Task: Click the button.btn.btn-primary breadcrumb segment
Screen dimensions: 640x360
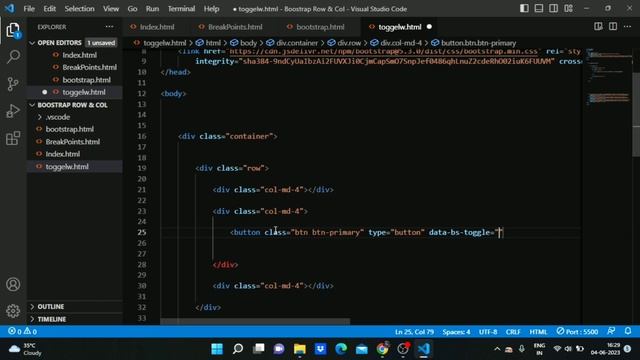Action: (474, 43)
